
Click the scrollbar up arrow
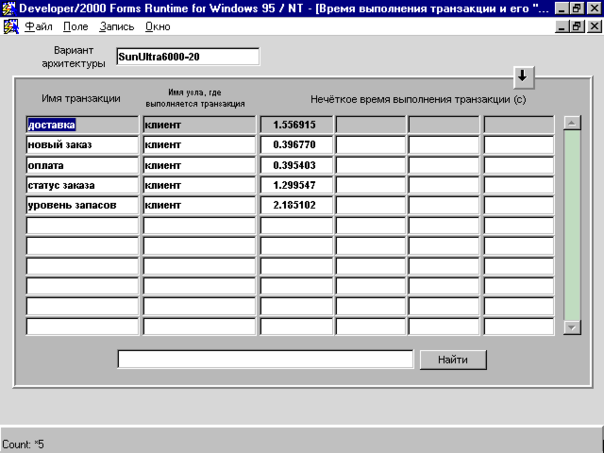click(572, 123)
